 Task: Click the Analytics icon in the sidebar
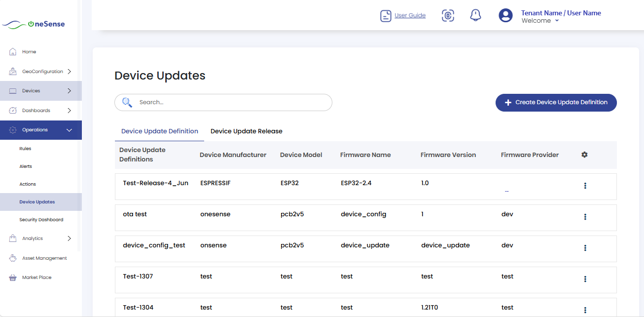[12, 238]
